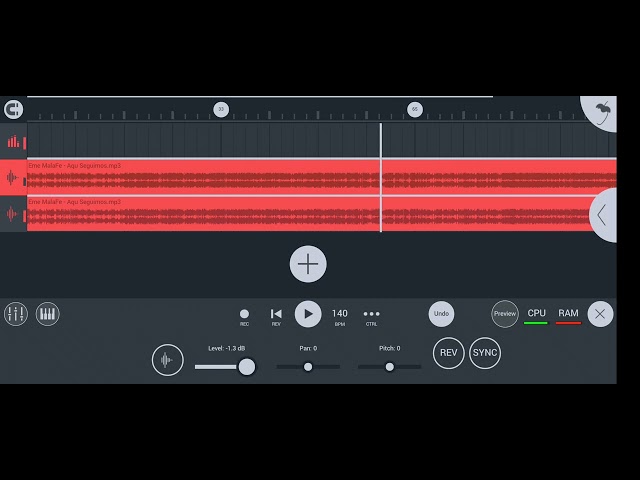This screenshot has height=480, width=640.
Task: Open the mixer faders icon
Action: 16,314
